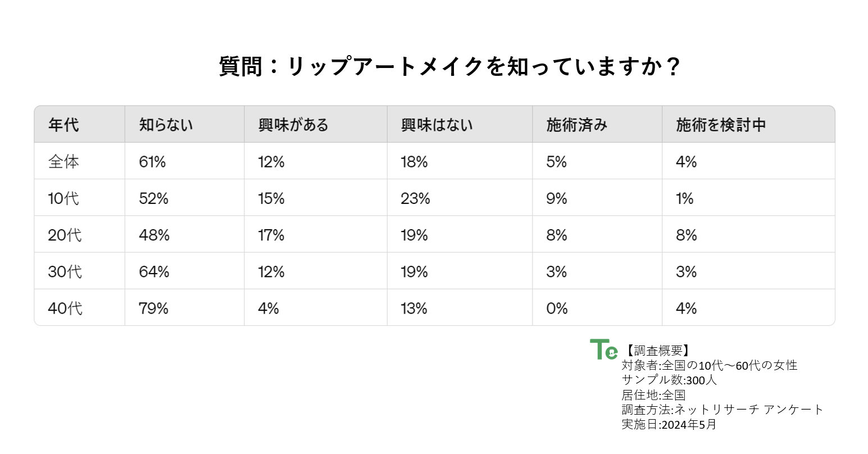Click the 61% cell in 全体 row
Screen dimensions: 868x454
[x=152, y=162]
